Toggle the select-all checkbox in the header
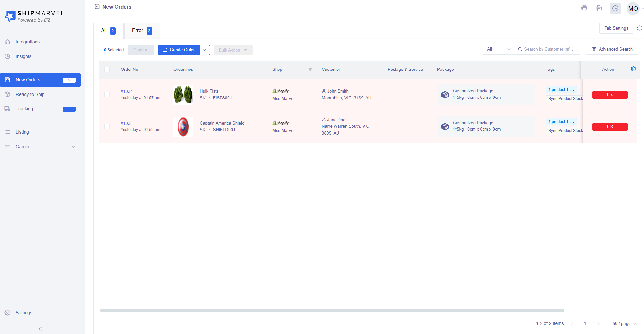Screen dimensions: 644x334 pos(107,70)
